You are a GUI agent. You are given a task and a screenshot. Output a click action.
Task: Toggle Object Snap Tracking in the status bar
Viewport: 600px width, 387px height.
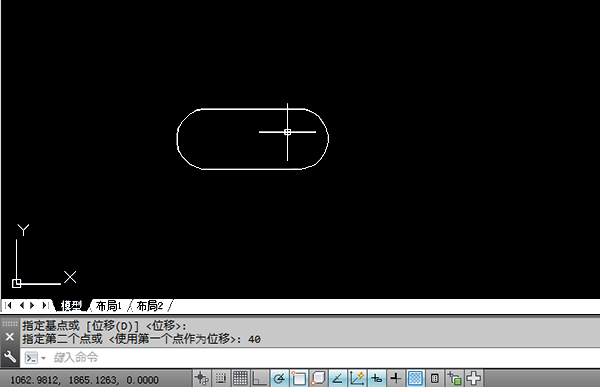(x=338, y=379)
